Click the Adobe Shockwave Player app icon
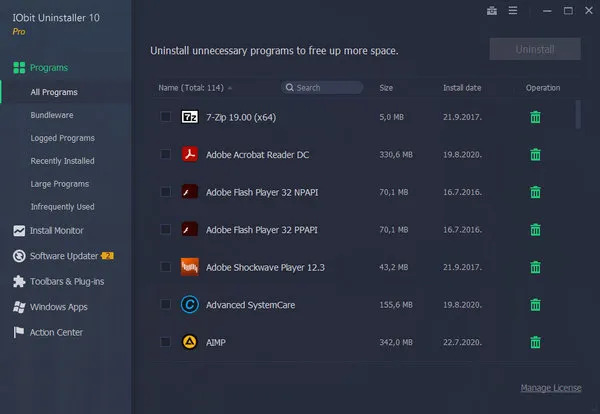The height and width of the screenshot is (414, 600). (x=189, y=267)
